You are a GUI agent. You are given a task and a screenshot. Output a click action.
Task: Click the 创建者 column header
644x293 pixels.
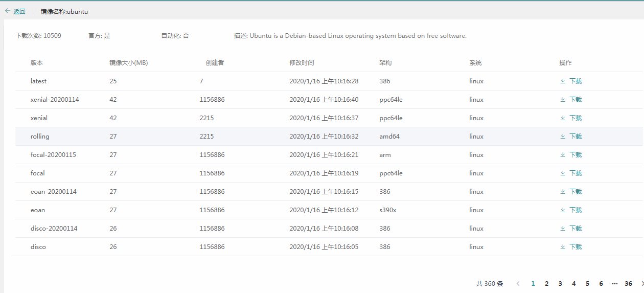click(x=215, y=62)
